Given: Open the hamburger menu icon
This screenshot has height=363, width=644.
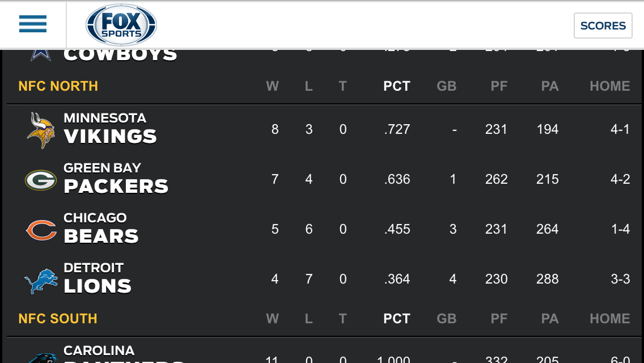Looking at the screenshot, I should coord(33,24).
